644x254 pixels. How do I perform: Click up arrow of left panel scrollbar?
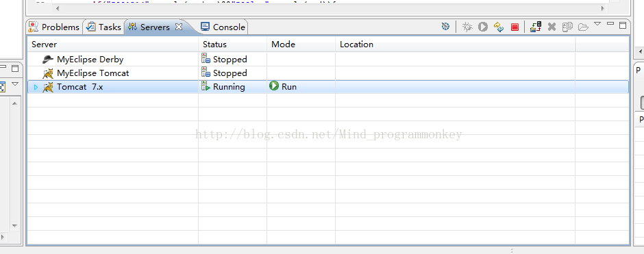coord(15,103)
